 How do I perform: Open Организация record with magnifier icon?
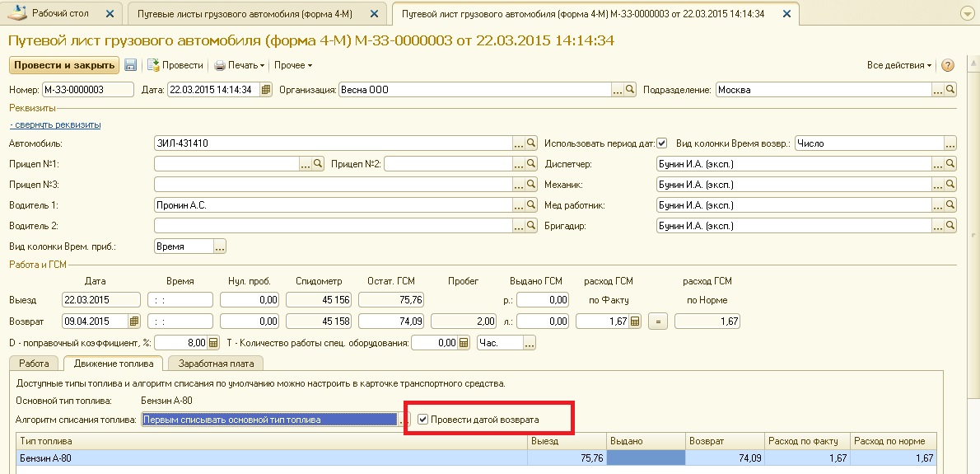coord(630,89)
